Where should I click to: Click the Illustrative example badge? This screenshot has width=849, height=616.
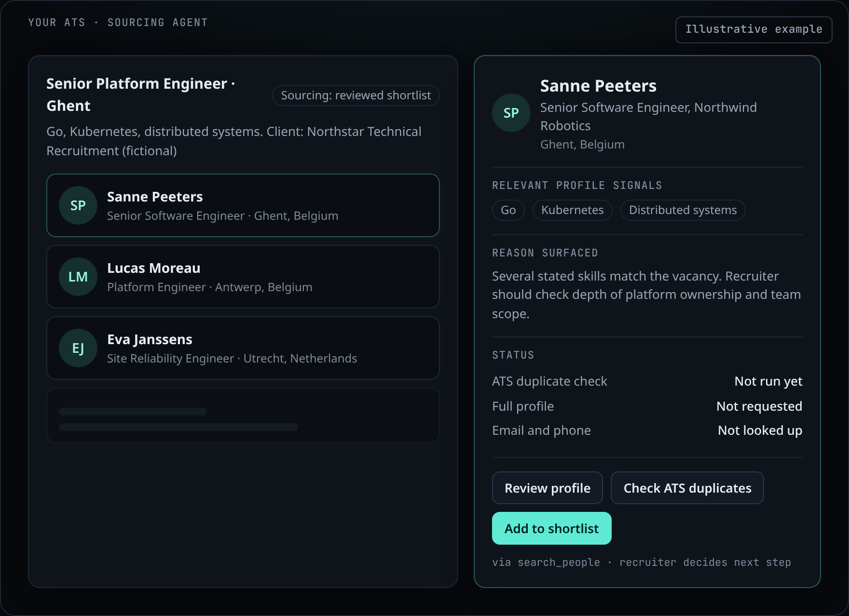[x=754, y=30]
